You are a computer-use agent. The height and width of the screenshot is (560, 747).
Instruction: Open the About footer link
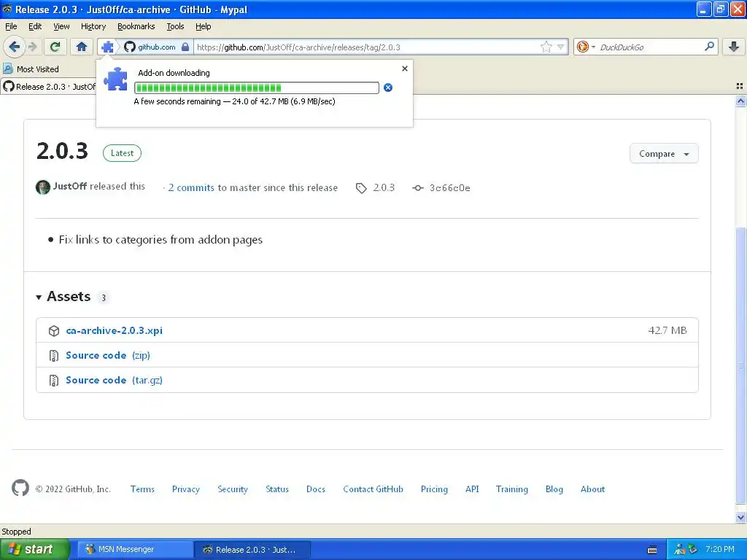click(x=592, y=489)
